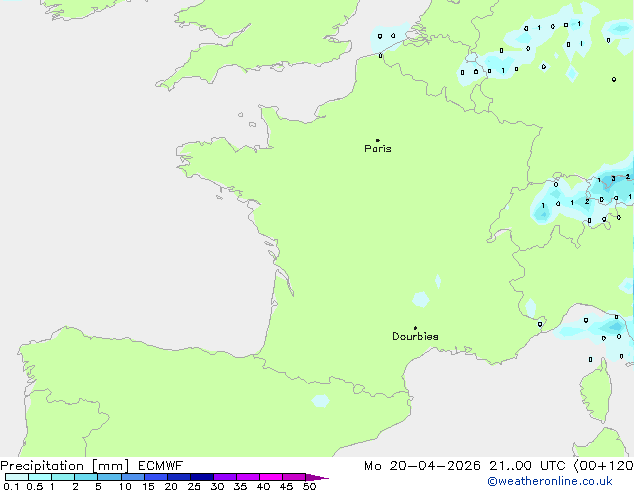Pick the 15–20 mm royal blue swatch
The width and height of the screenshot is (634, 490).
(x=156, y=477)
